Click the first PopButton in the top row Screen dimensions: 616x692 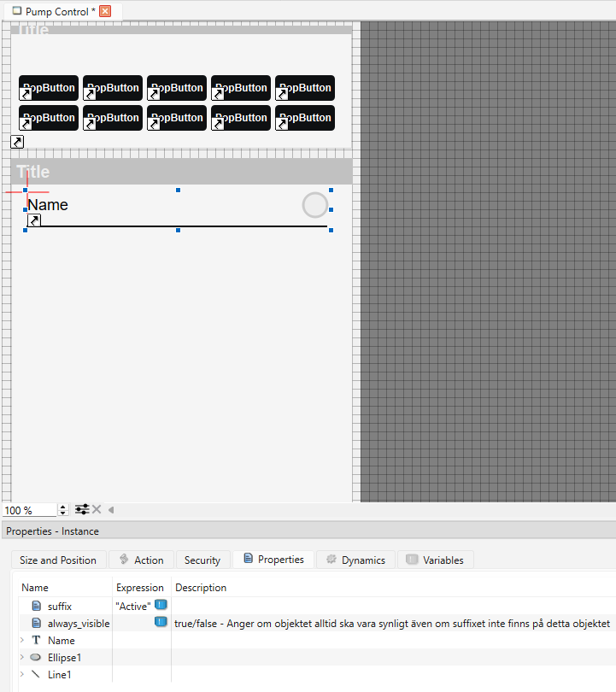pyautogui.click(x=49, y=88)
